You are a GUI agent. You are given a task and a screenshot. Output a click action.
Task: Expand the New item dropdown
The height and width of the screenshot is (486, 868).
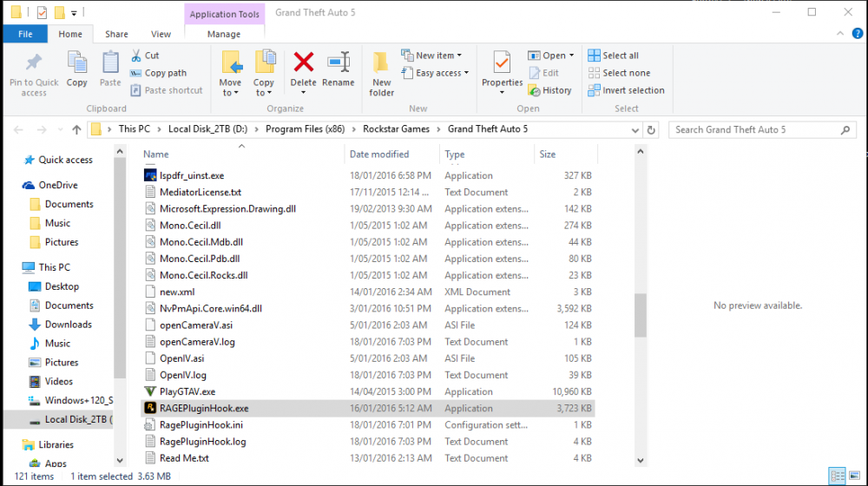[431, 56]
